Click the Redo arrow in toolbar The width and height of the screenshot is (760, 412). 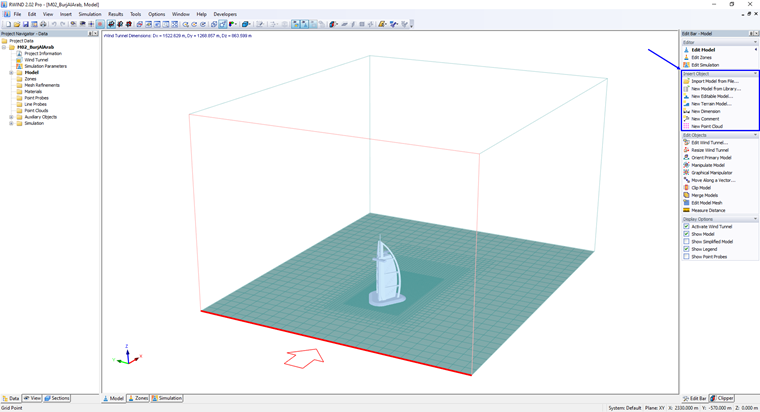click(63, 24)
